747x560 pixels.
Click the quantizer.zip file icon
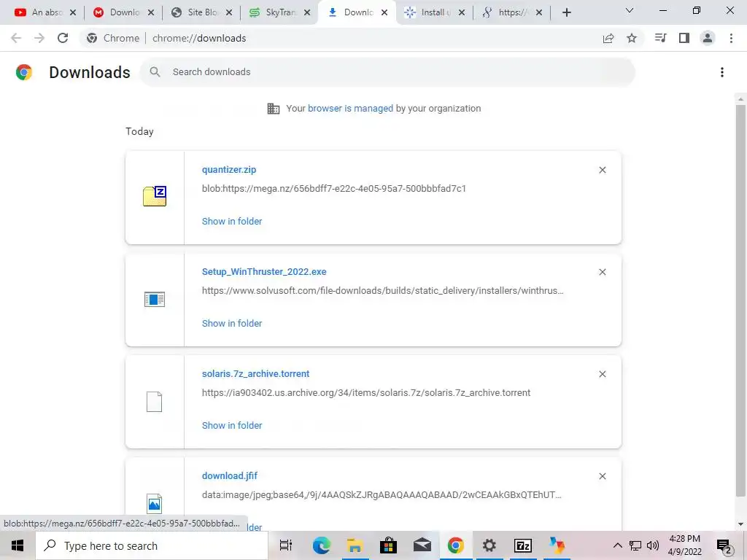pyautogui.click(x=155, y=196)
